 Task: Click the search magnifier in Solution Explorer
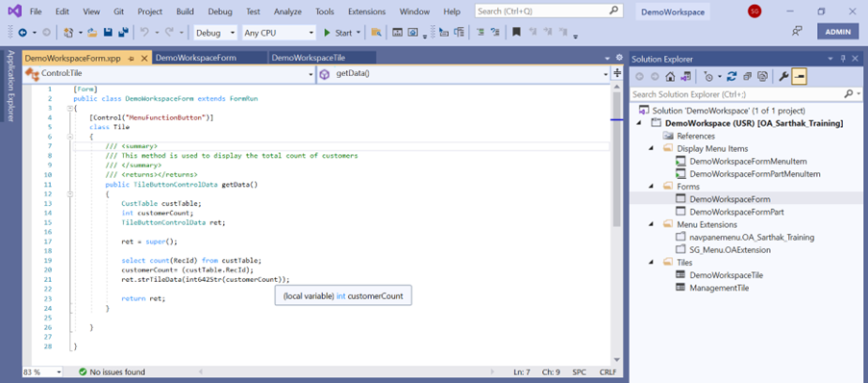pyautogui.click(x=850, y=94)
